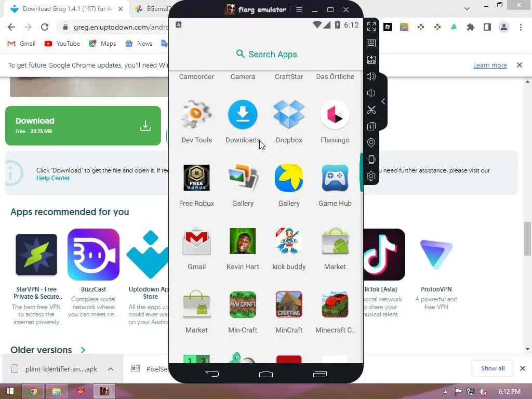This screenshot has width=532, height=399.
Task: Tap the Android home navigation button
Action: [x=265, y=374]
